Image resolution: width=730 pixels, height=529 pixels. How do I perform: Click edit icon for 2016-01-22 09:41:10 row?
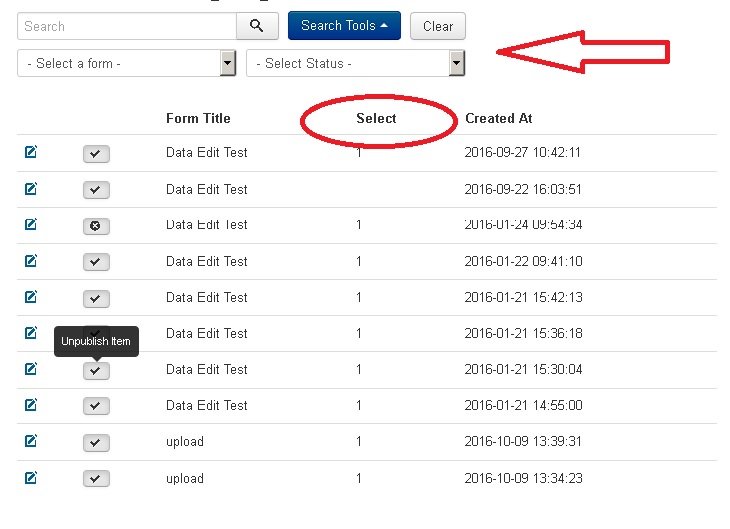point(31,261)
